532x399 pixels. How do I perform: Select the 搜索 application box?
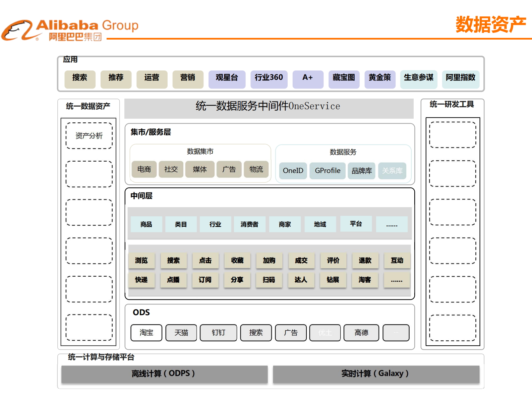pos(80,79)
